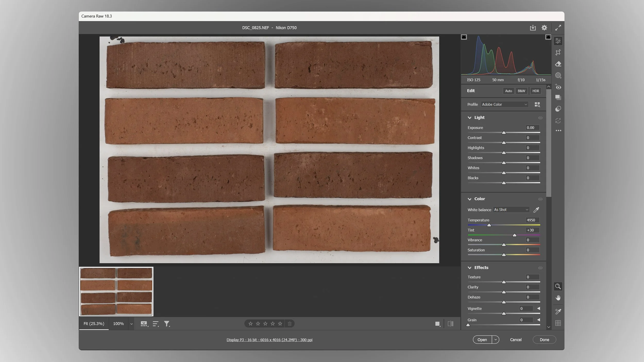Toggle highlight clipping warning in histogram
The image size is (644, 362).
pos(548,37)
